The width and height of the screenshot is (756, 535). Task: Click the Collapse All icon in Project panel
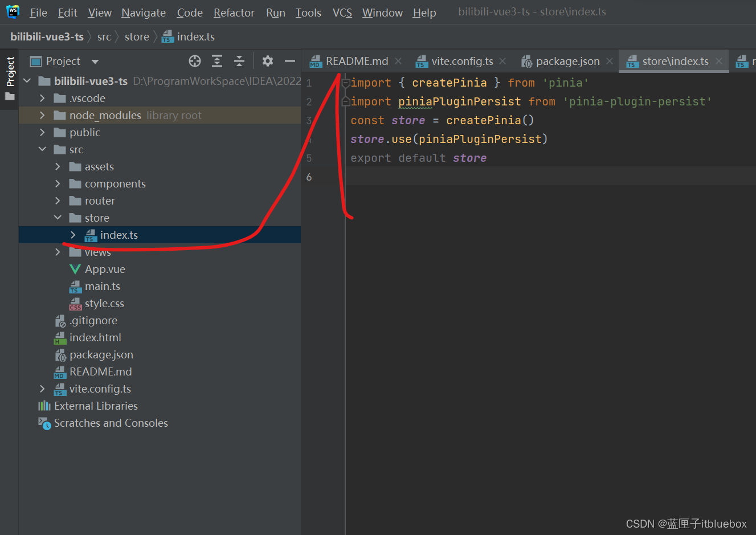click(x=239, y=61)
